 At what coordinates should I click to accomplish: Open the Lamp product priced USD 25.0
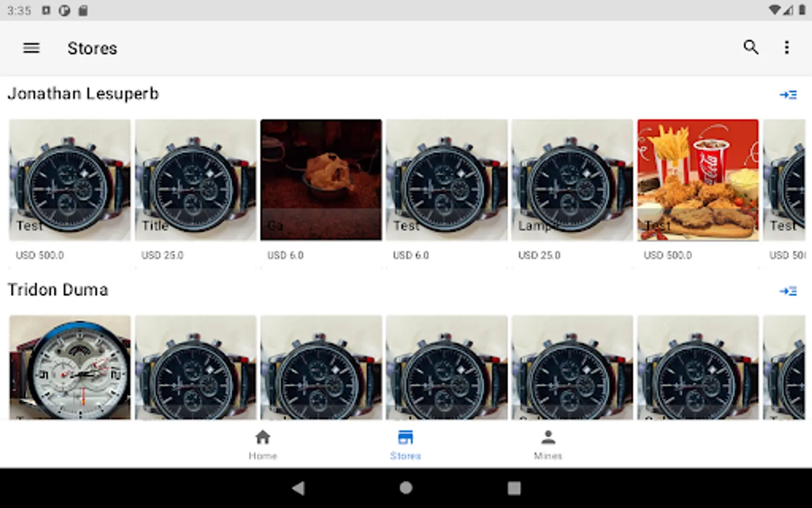tap(572, 179)
